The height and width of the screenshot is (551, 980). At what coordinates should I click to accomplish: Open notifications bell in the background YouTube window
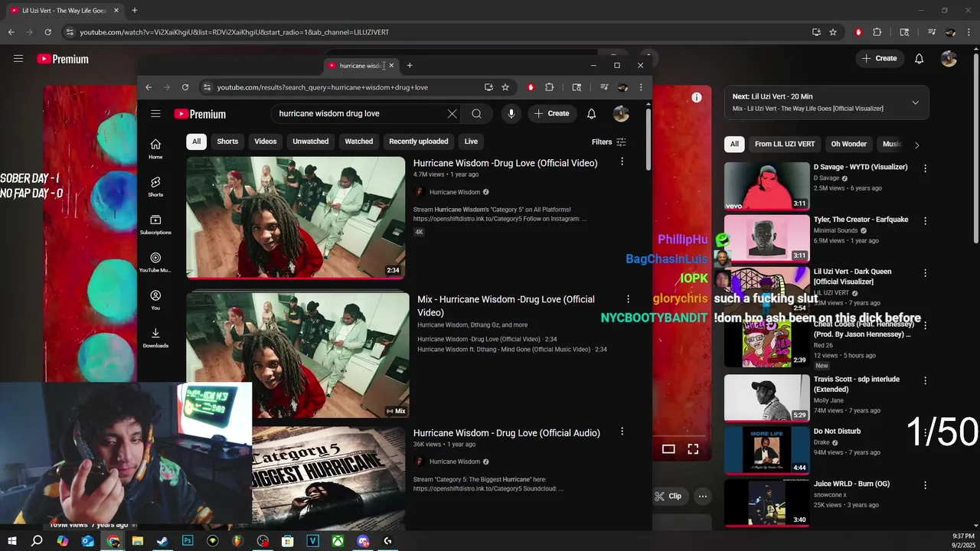tap(919, 58)
